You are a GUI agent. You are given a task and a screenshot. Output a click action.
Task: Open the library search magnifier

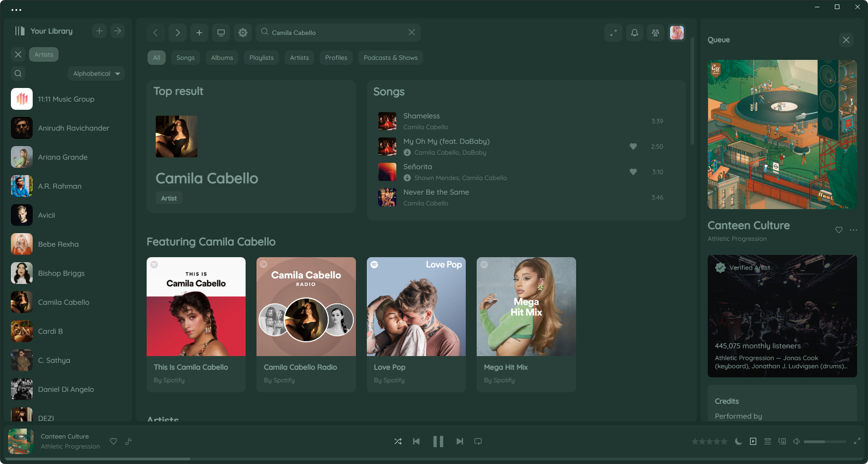pyautogui.click(x=18, y=73)
